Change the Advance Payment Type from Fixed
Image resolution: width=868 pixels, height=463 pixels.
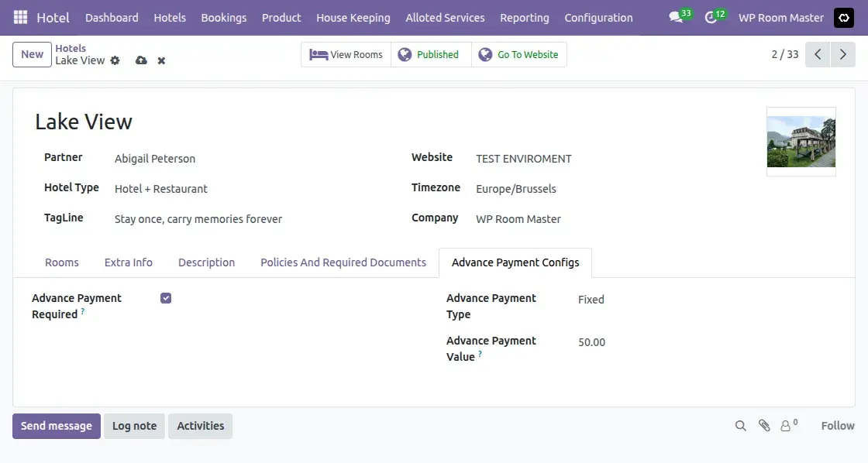[591, 300]
